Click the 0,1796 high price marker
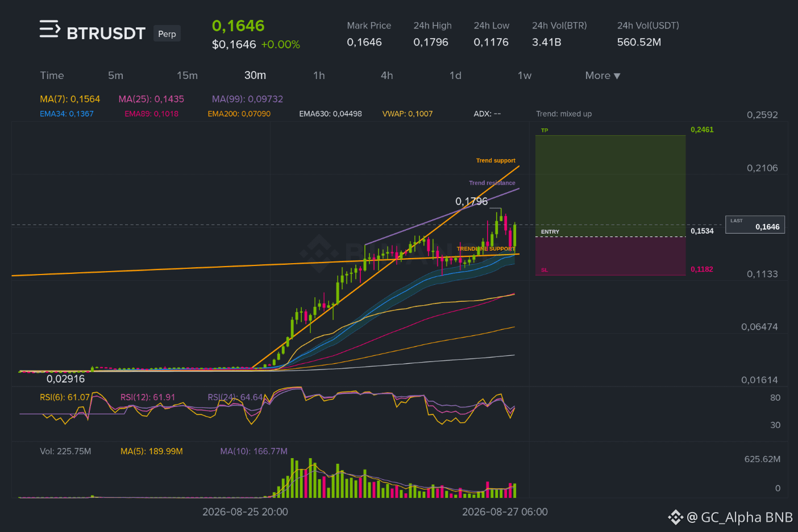 (472, 201)
